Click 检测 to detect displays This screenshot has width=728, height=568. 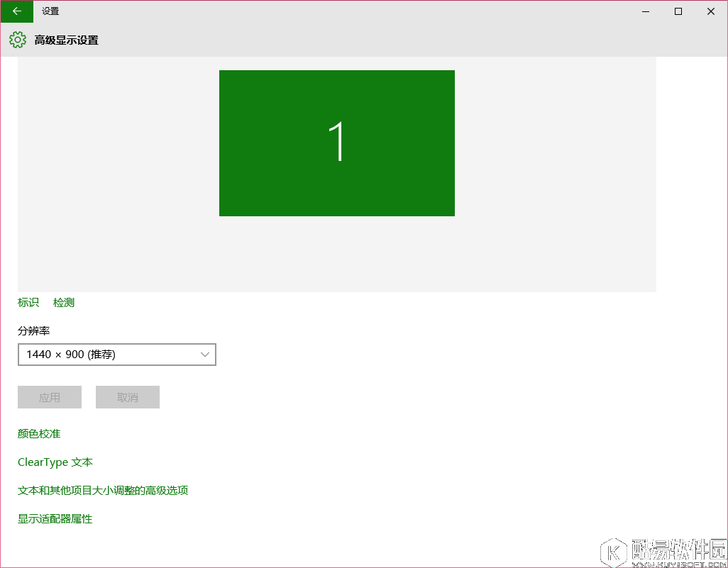63,302
